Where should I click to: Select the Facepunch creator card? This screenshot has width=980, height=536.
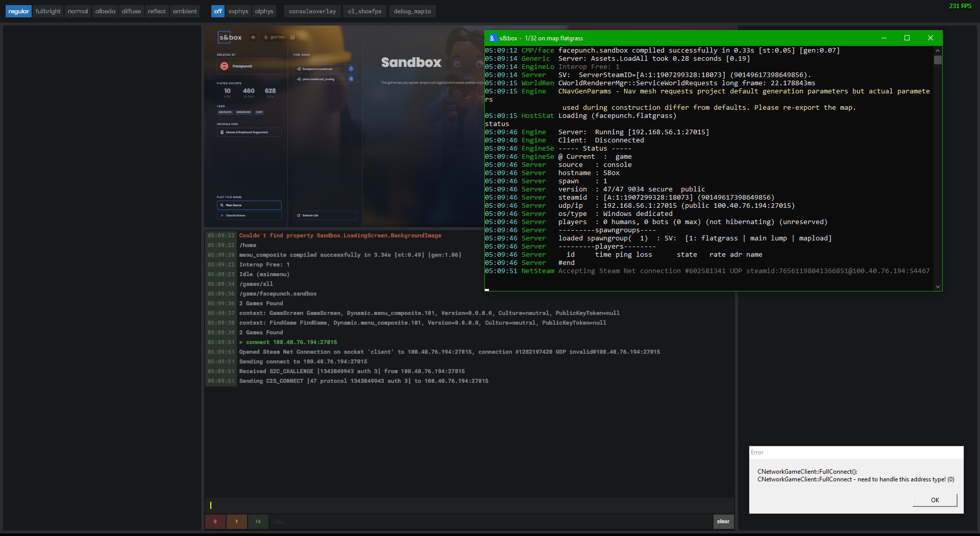pos(249,66)
